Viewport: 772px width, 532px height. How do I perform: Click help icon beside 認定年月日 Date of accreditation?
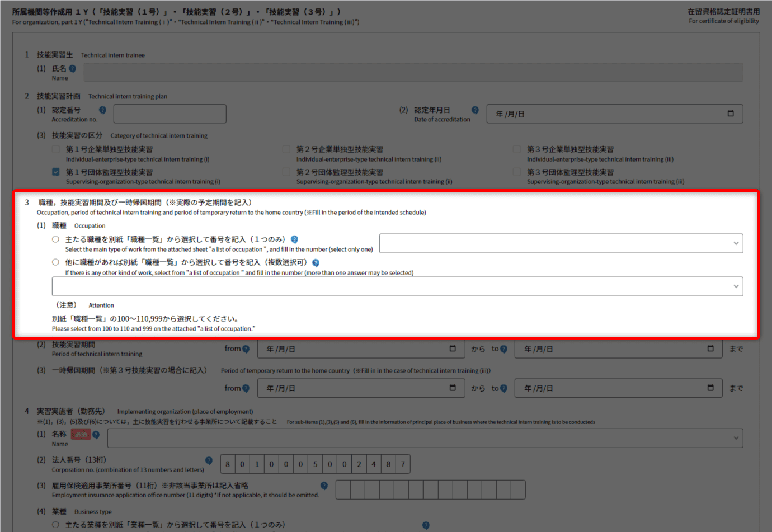(x=475, y=110)
